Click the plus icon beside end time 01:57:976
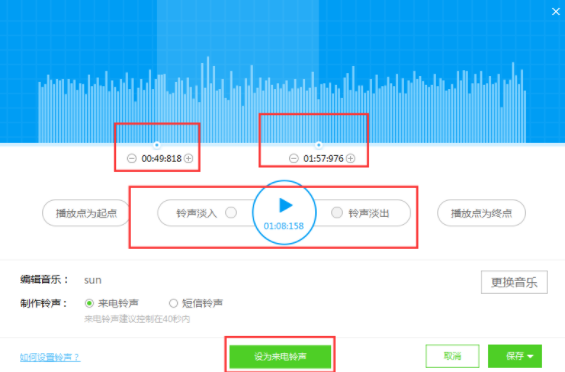This screenshot has height=372, width=565. (351, 158)
